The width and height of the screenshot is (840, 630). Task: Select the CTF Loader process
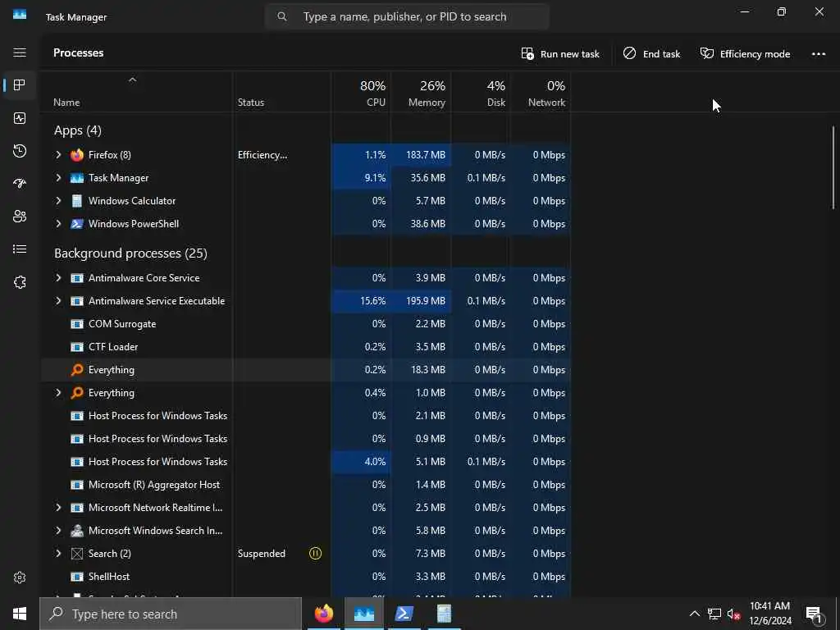[305, 347]
